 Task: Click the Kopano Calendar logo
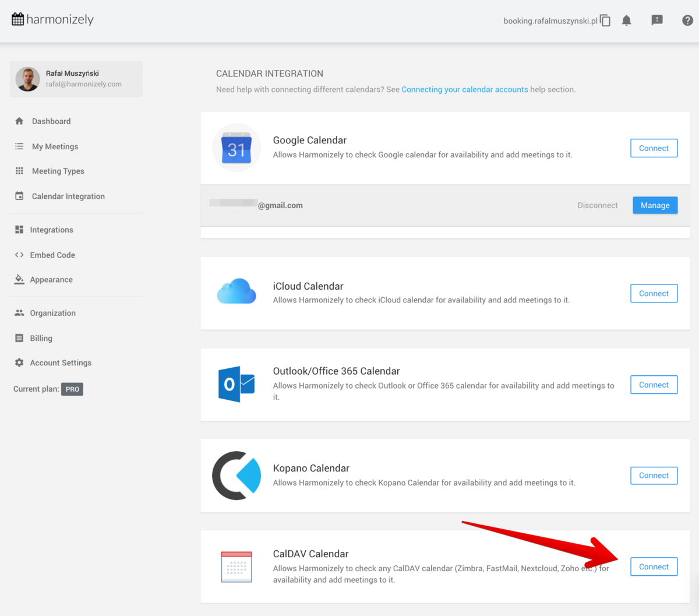coord(236,476)
